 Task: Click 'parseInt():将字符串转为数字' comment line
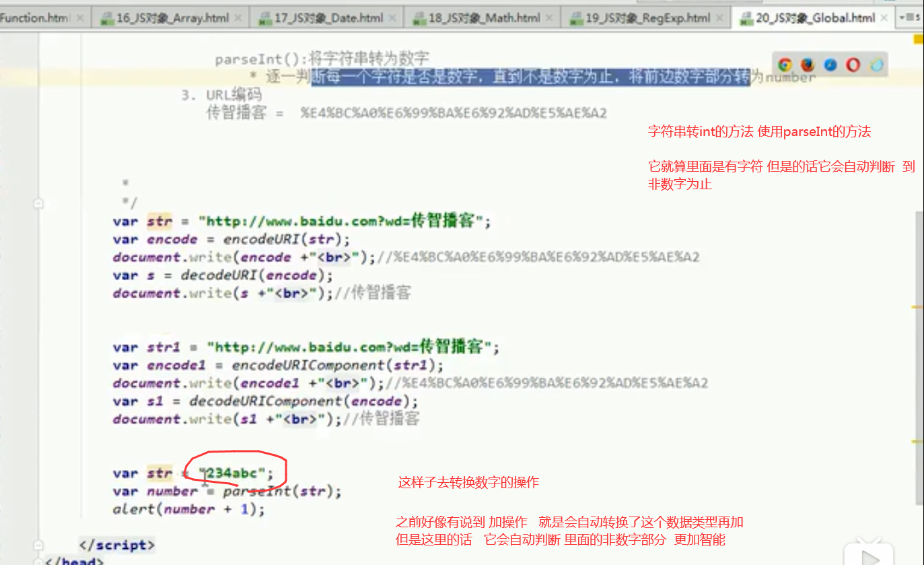click(x=322, y=59)
